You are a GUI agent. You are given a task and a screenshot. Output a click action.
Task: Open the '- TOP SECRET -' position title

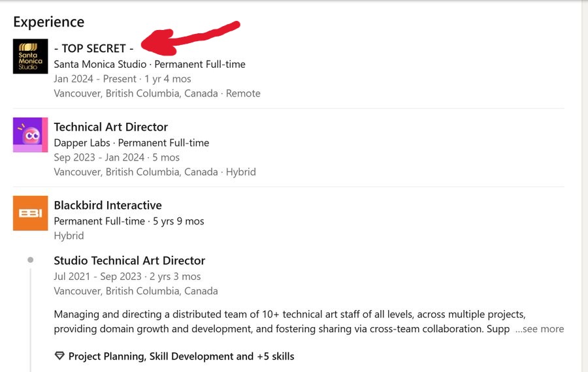93,48
